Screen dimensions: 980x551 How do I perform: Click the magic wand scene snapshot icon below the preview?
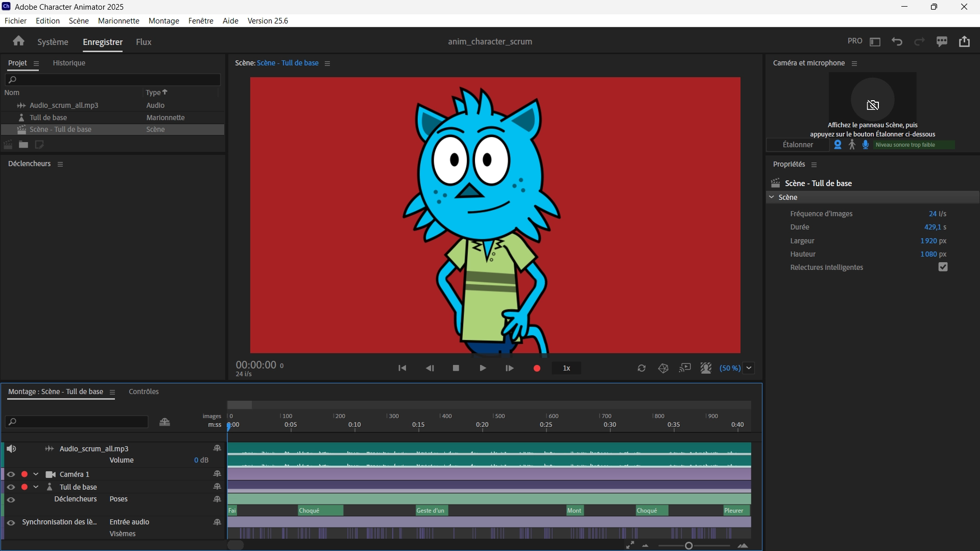tap(663, 368)
